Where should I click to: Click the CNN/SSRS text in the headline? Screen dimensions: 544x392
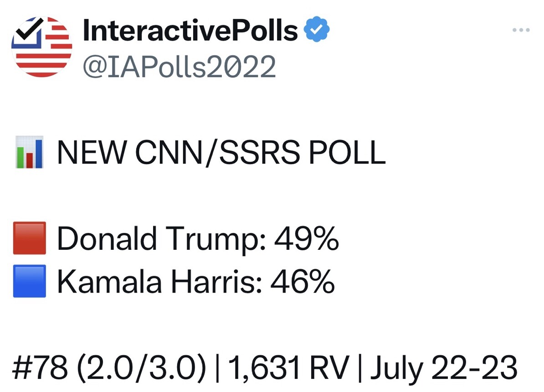217,152
